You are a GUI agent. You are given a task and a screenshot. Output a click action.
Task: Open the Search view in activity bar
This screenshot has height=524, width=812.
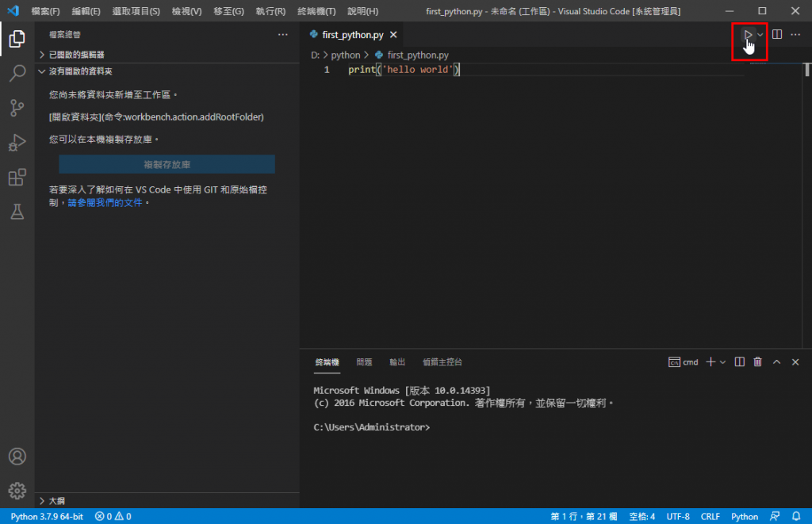[17, 73]
